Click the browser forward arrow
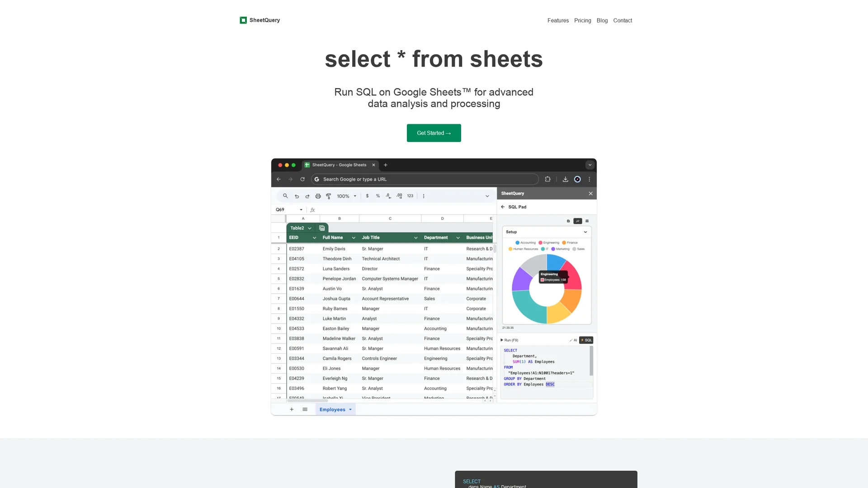868x488 pixels. click(x=291, y=179)
